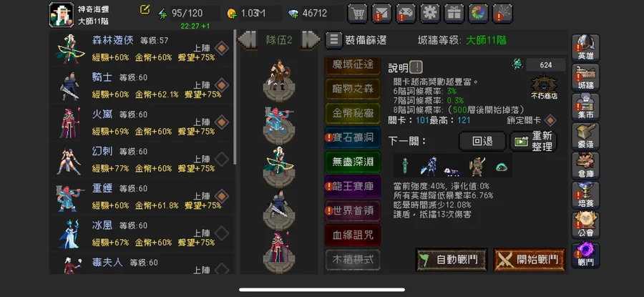The width and height of the screenshot is (644, 297).
Task: Open the gift box rewards icon
Action: (x=454, y=14)
